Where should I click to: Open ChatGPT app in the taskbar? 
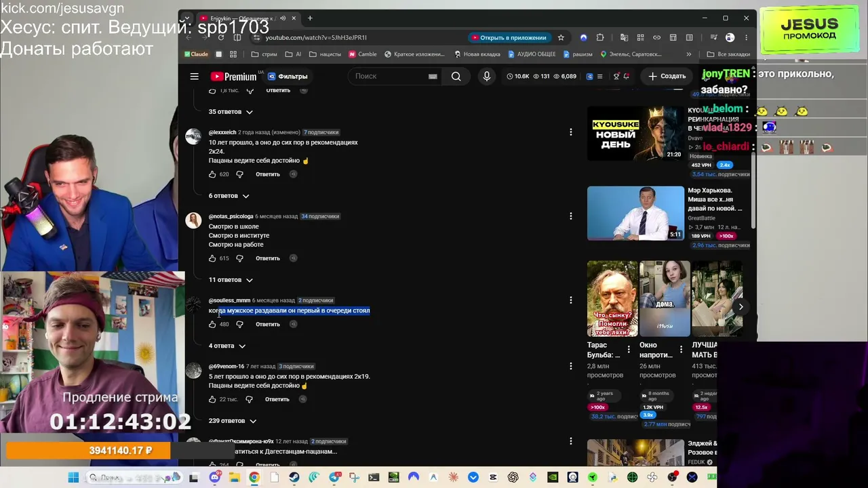513,478
